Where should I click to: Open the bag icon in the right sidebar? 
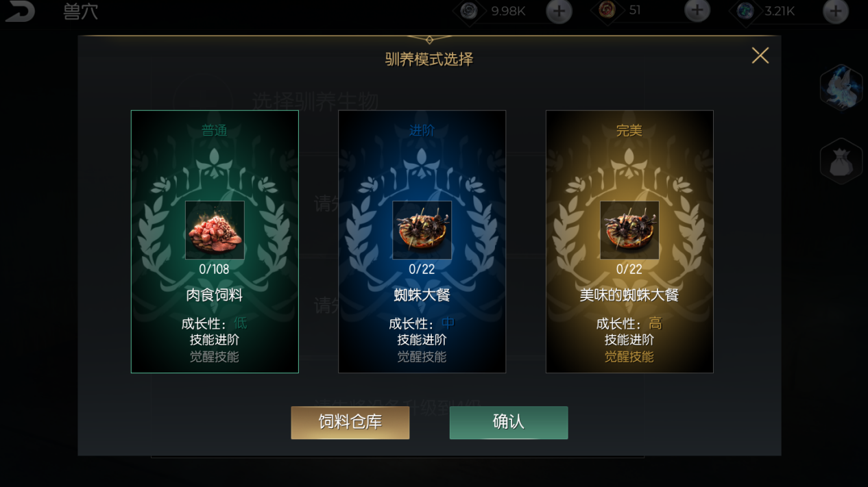pyautogui.click(x=841, y=162)
